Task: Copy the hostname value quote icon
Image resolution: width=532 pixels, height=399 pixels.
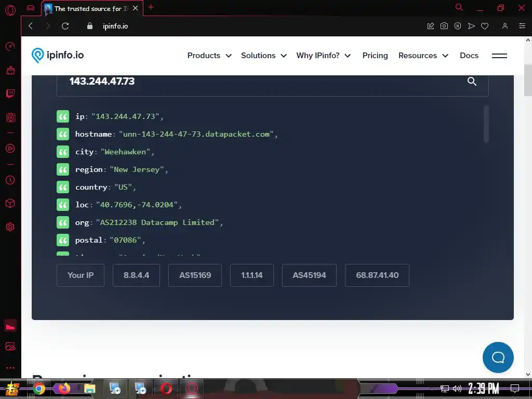Action: pos(63,134)
